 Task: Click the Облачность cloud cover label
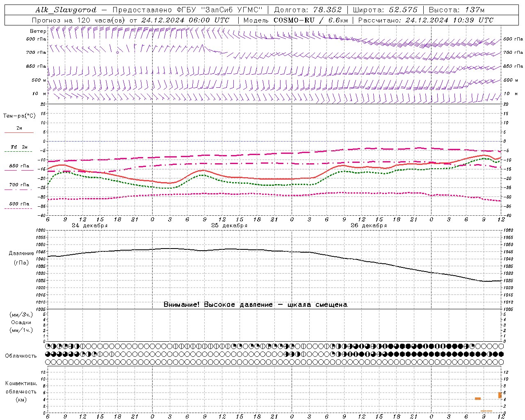pyautogui.click(x=21, y=356)
